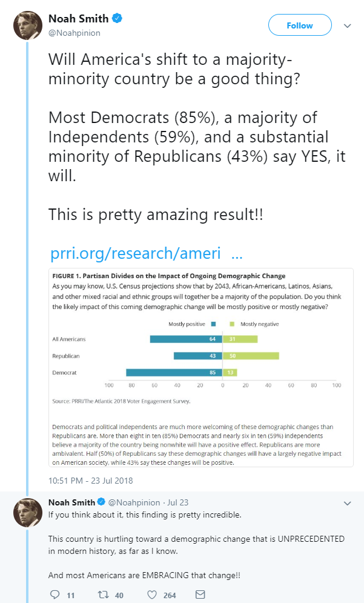Click the verified badge in the reply tweet
Screen dimensions: 364x603
pos(101,502)
